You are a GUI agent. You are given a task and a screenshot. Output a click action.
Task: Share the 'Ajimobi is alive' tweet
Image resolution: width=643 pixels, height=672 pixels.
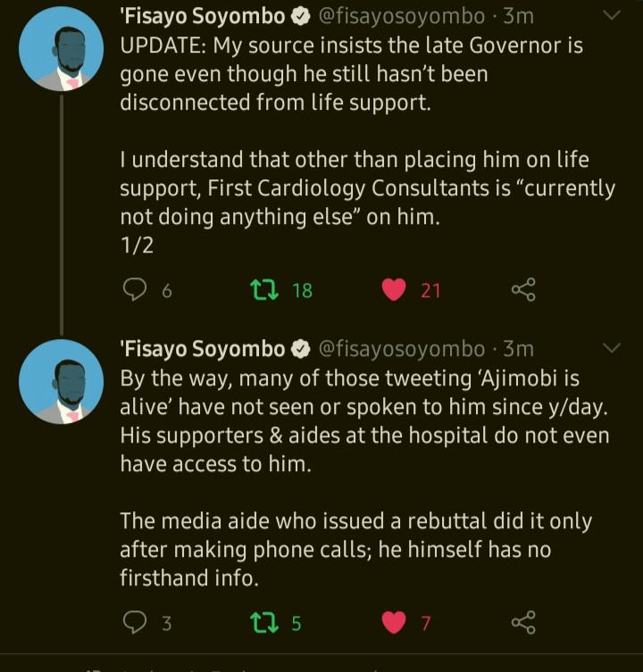coord(523,623)
